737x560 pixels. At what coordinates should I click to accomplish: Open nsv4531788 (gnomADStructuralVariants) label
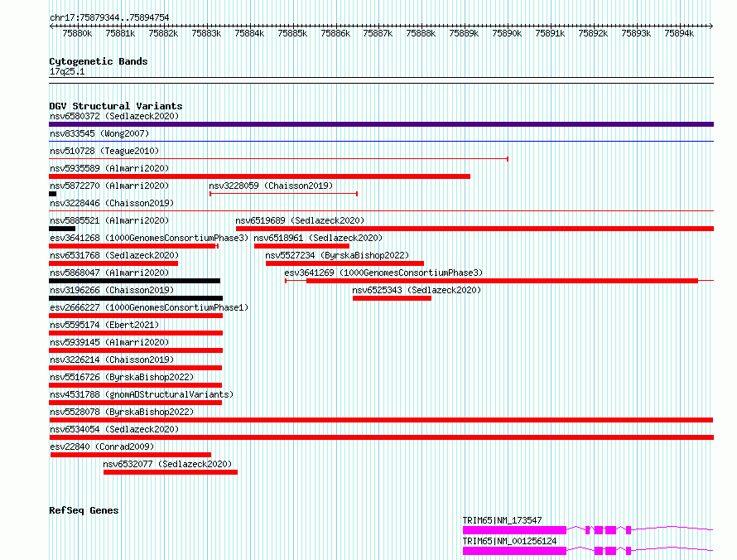point(142,394)
